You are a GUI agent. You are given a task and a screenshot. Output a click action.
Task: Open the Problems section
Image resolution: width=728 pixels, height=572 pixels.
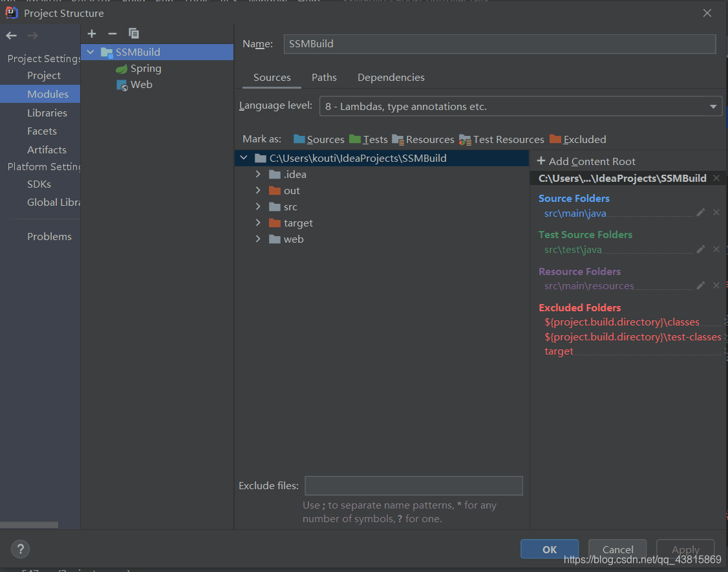(x=49, y=237)
